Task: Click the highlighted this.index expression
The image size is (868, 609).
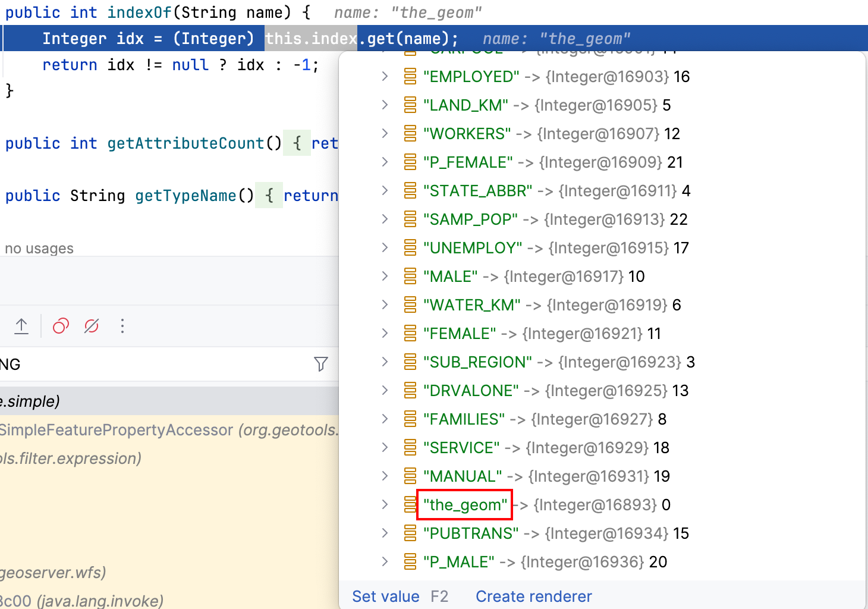Action: pos(312,39)
